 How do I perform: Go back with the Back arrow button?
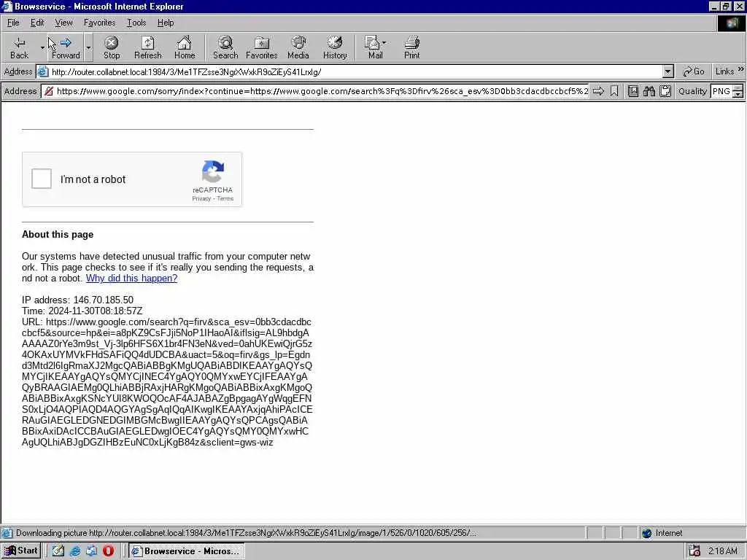pyautogui.click(x=19, y=47)
